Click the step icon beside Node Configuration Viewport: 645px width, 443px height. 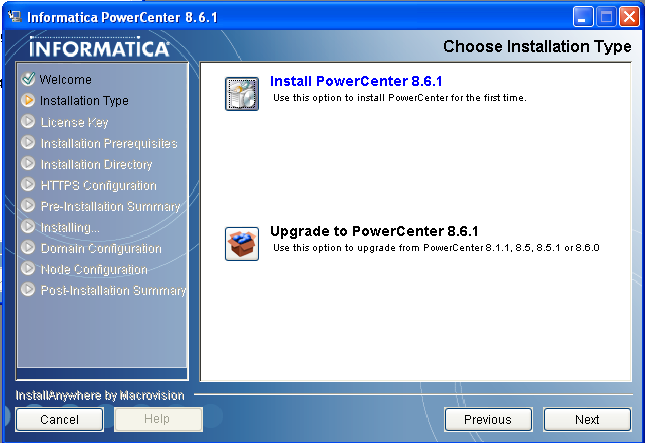click(x=28, y=268)
